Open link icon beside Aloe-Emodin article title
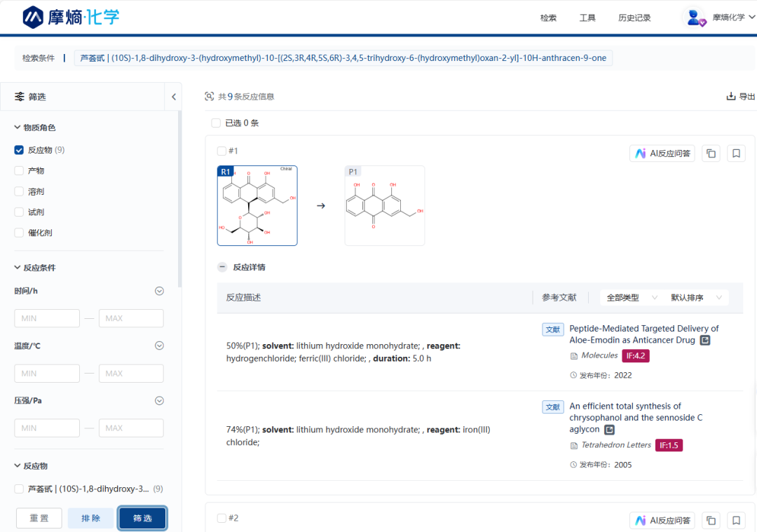The height and width of the screenshot is (532, 757). tap(705, 341)
